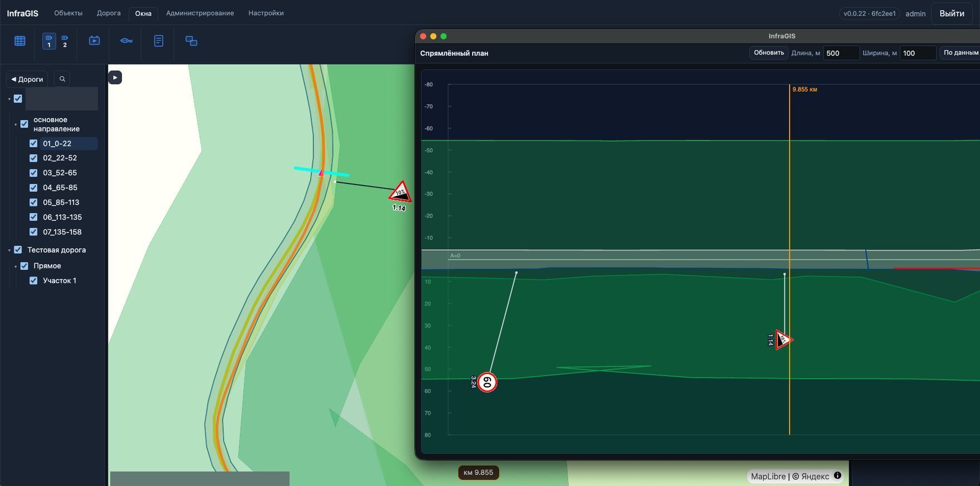Viewport: 980px width, 486px height.
Task: Open the Объекты menu
Action: pyautogui.click(x=68, y=13)
